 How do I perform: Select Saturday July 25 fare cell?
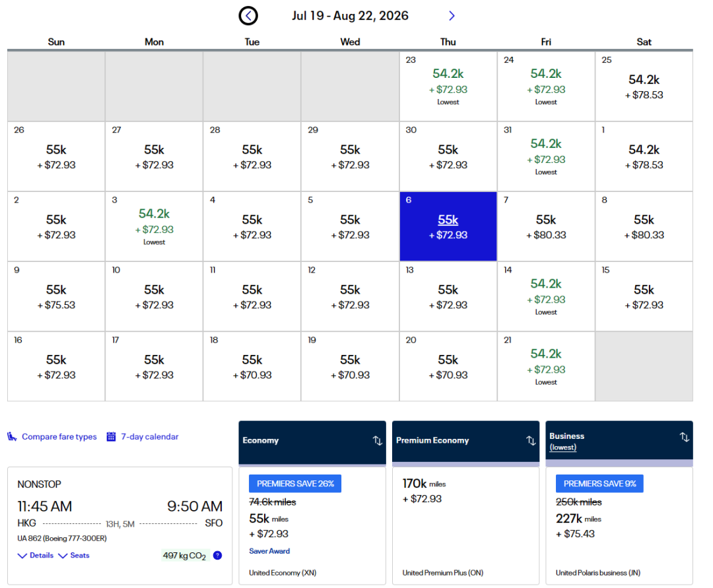[x=644, y=86]
